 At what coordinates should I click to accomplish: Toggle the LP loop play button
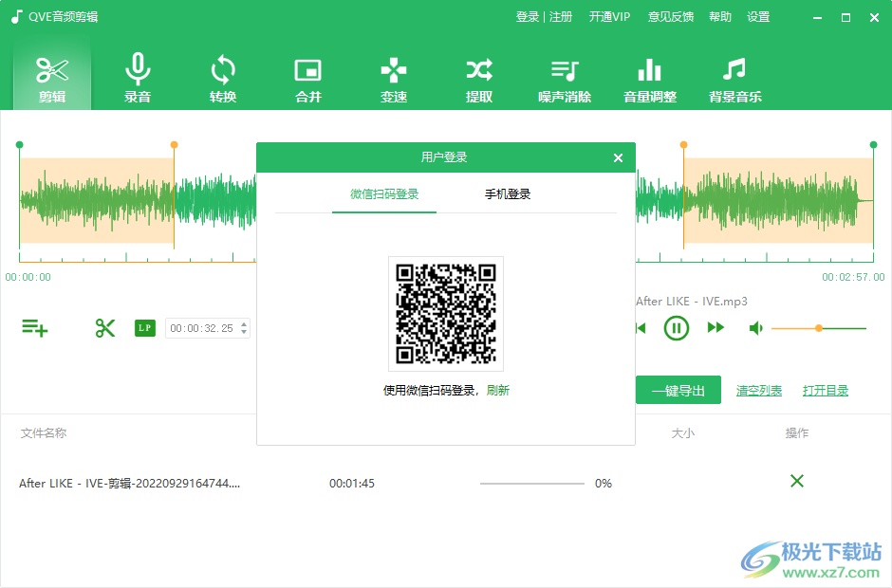pos(145,328)
